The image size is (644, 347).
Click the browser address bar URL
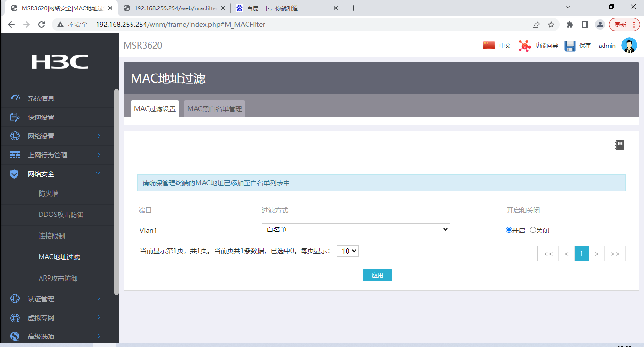point(180,25)
